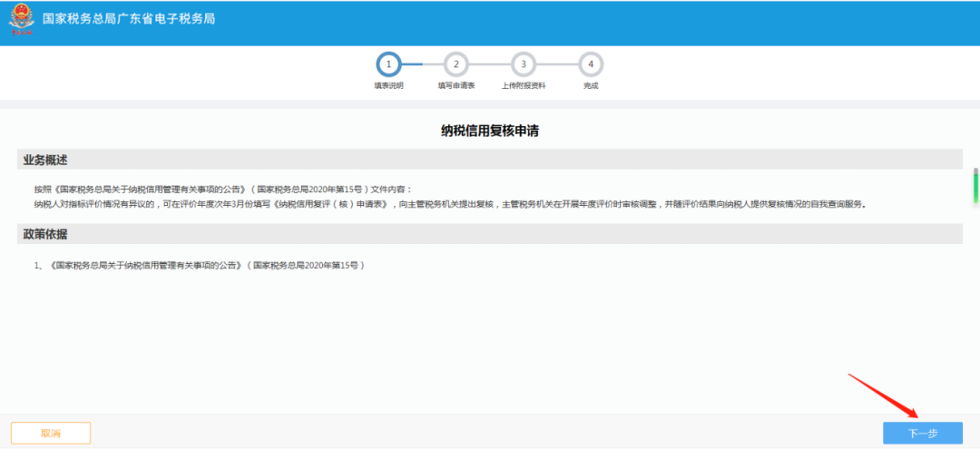This screenshot has height=449, width=980.
Task: Click the 填写申请表 step label
Action: coord(456,86)
